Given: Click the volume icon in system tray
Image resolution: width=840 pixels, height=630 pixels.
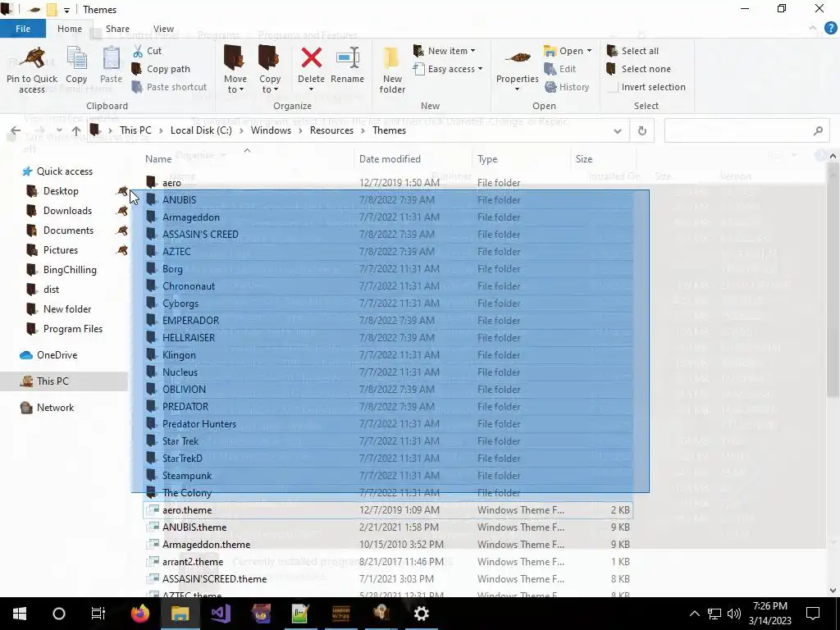Looking at the screenshot, I should click(x=734, y=614).
